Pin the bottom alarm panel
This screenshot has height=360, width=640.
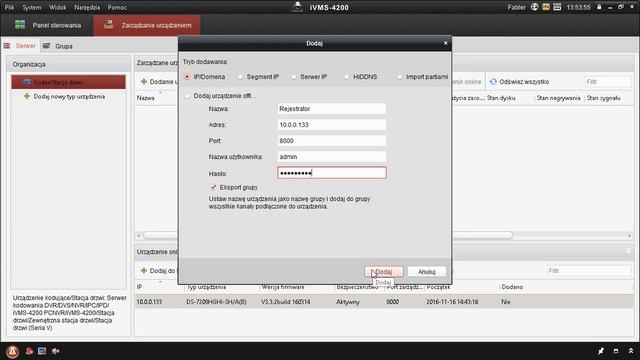(x=601, y=351)
